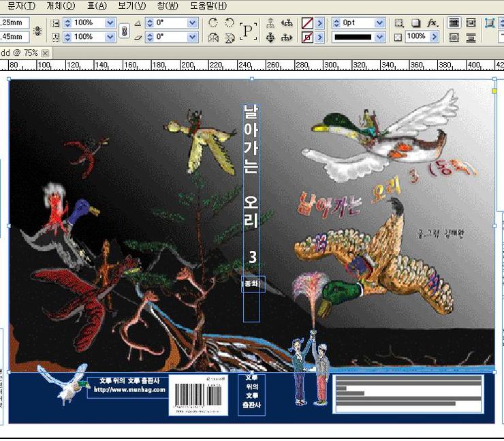This screenshot has width=504, height=441.
Task: Open the rotation angle dropdown list
Action: [192, 22]
